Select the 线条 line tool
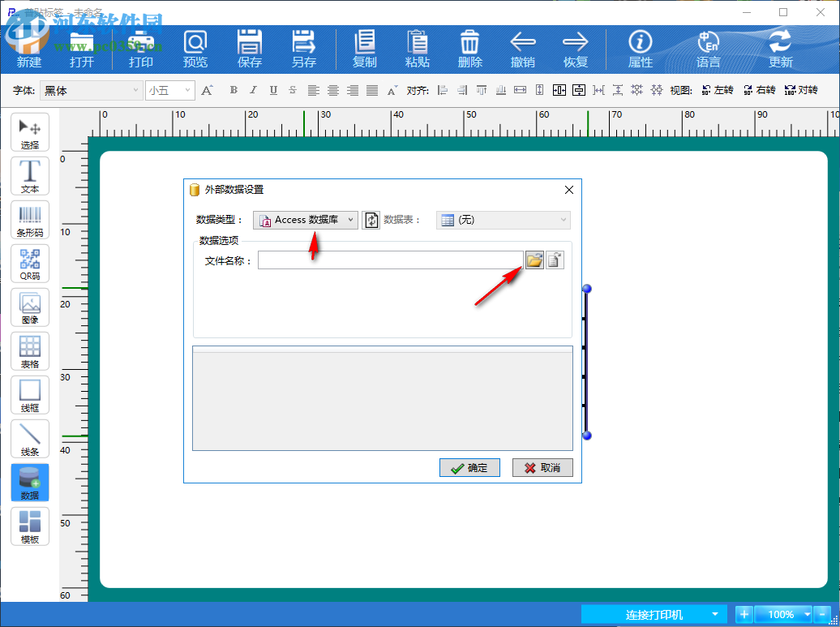 coord(30,439)
